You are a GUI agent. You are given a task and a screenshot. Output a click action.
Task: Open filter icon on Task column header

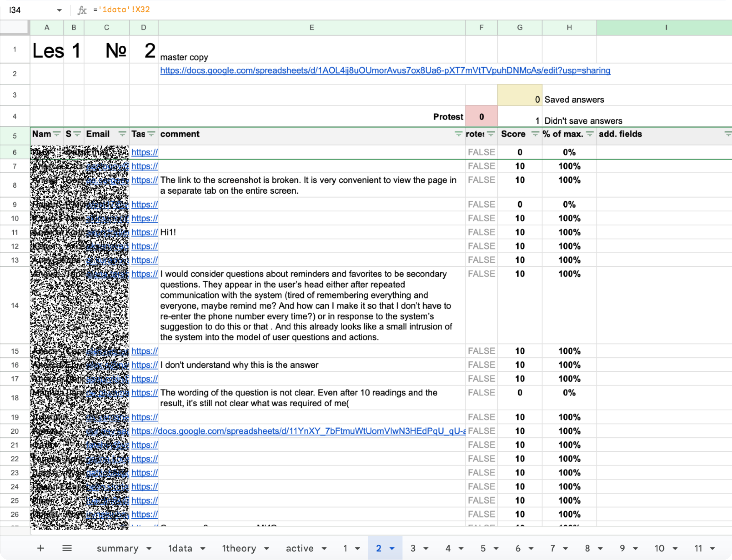tap(151, 134)
